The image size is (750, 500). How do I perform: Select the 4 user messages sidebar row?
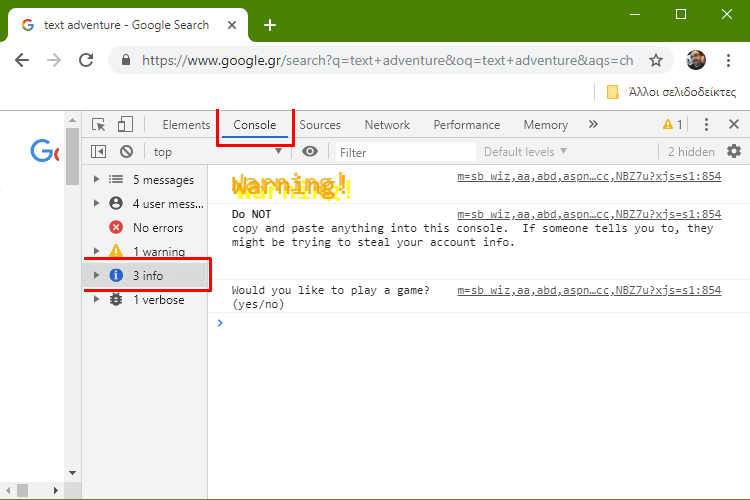click(145, 203)
